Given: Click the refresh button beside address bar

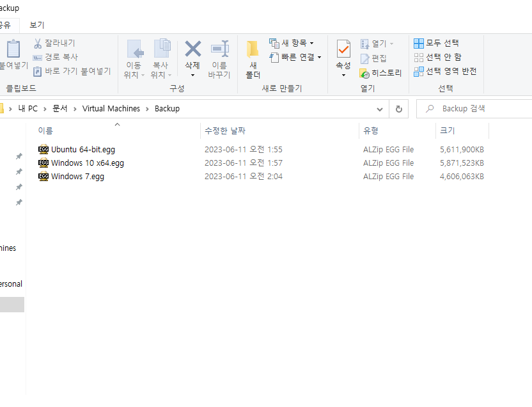Looking at the screenshot, I should click(x=398, y=109).
